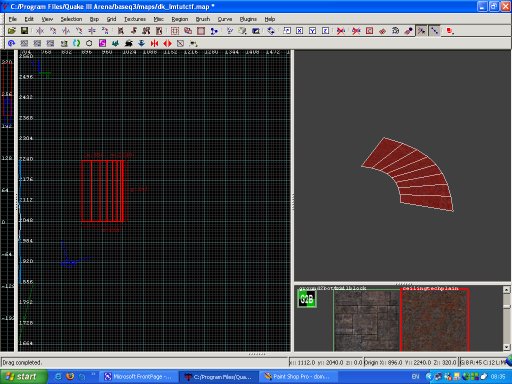The width and height of the screenshot is (512, 384).
Task: Click the Z-axis flip icon
Action: pyautogui.click(x=92, y=31)
